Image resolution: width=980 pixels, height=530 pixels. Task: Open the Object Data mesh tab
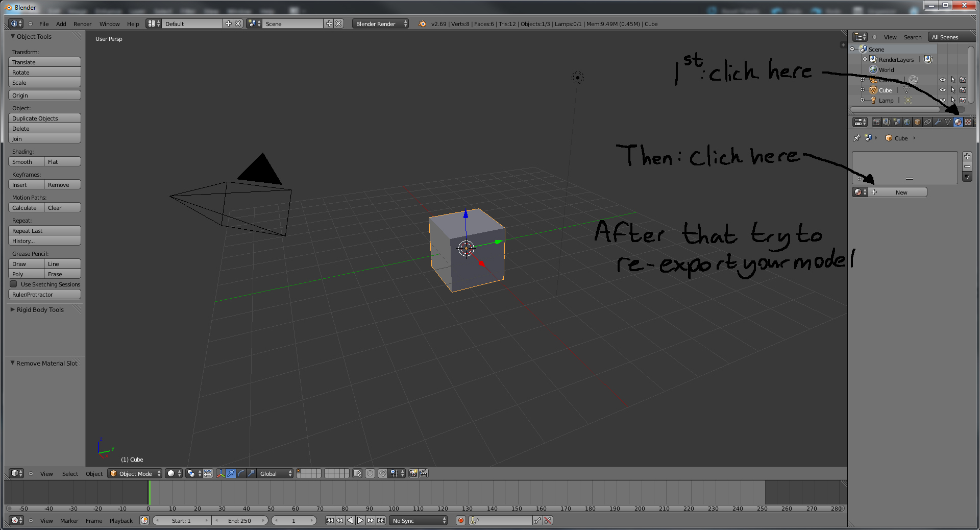pyautogui.click(x=948, y=122)
